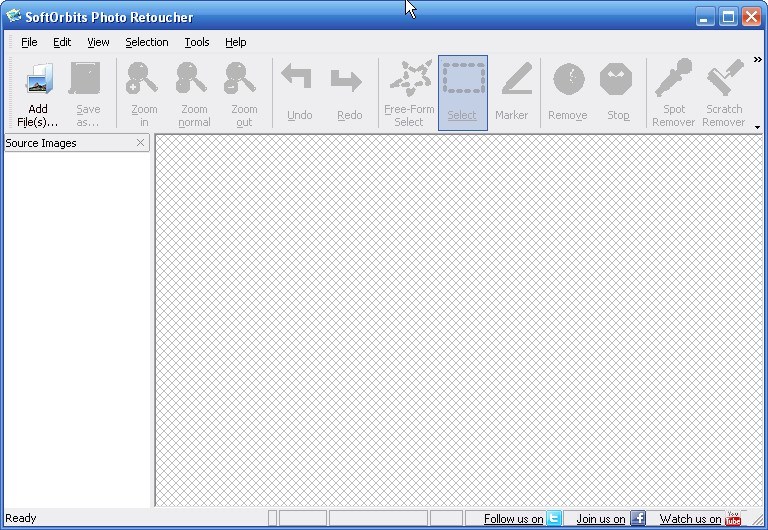Click the Save as toolbar icon
This screenshot has width=768, height=530.
(86, 78)
